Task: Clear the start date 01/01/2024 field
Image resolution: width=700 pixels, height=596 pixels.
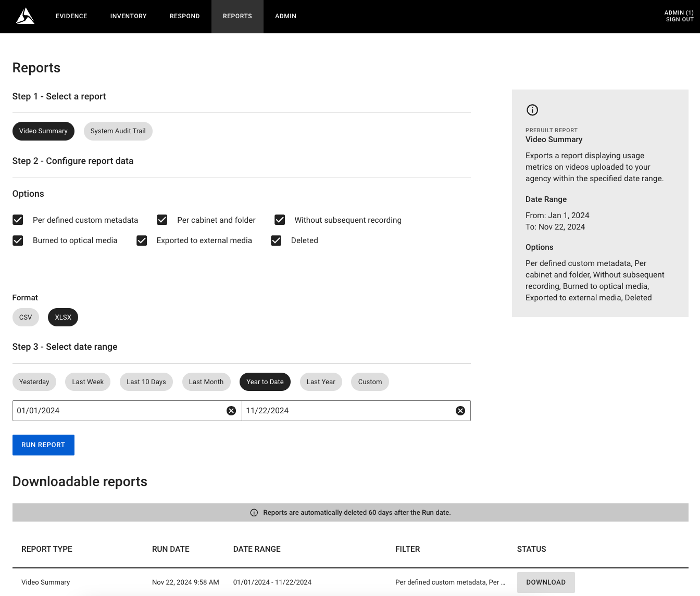Action: click(231, 411)
